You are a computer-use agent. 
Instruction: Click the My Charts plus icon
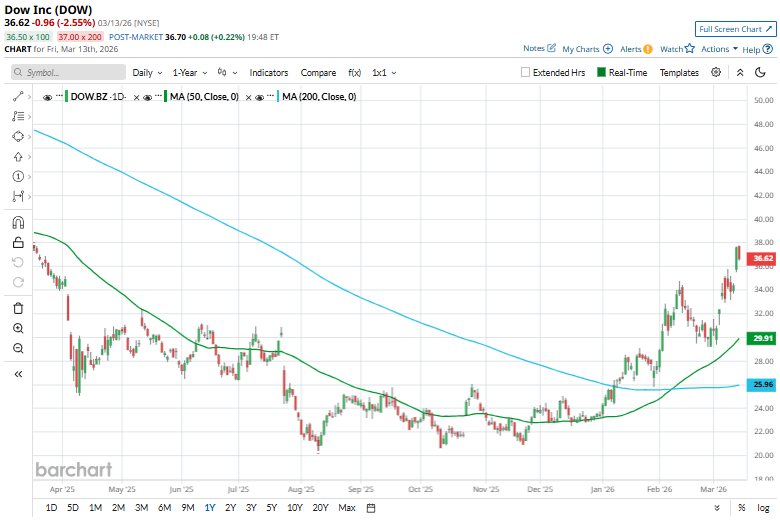[608, 49]
